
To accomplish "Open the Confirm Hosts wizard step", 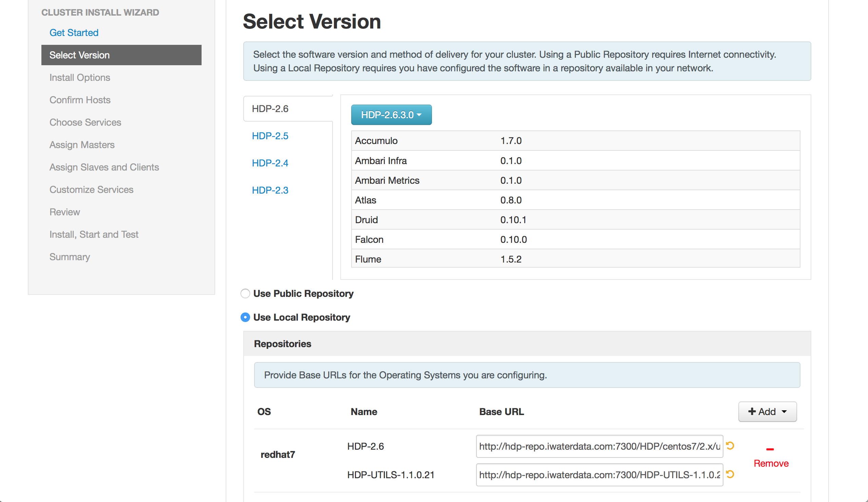I will tap(80, 100).
